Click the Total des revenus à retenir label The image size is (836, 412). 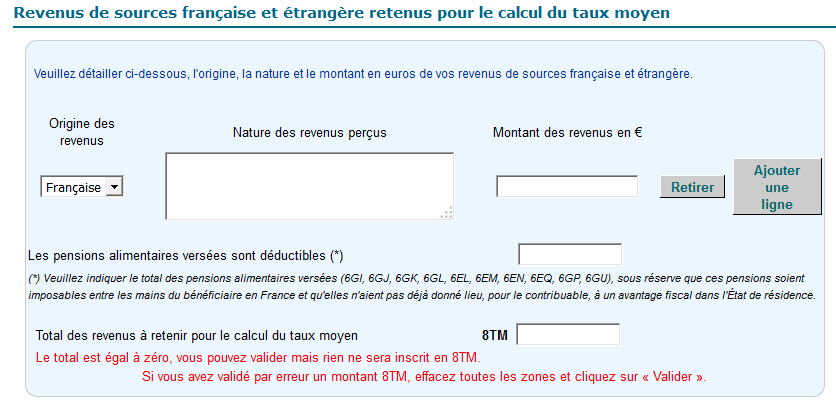[x=197, y=336]
